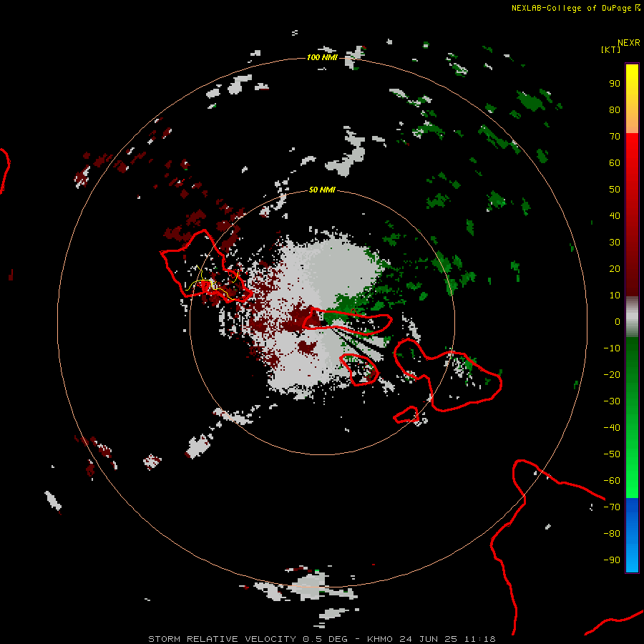Click the -90 value on the color scale

[612, 560]
